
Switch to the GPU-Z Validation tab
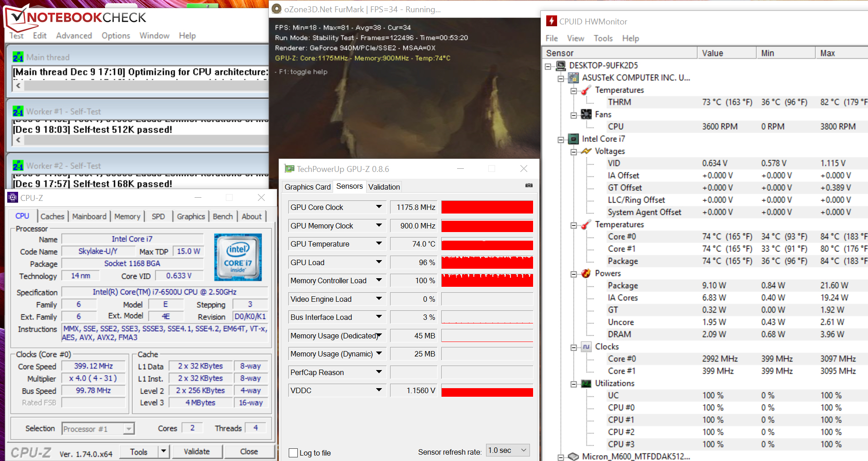point(384,187)
